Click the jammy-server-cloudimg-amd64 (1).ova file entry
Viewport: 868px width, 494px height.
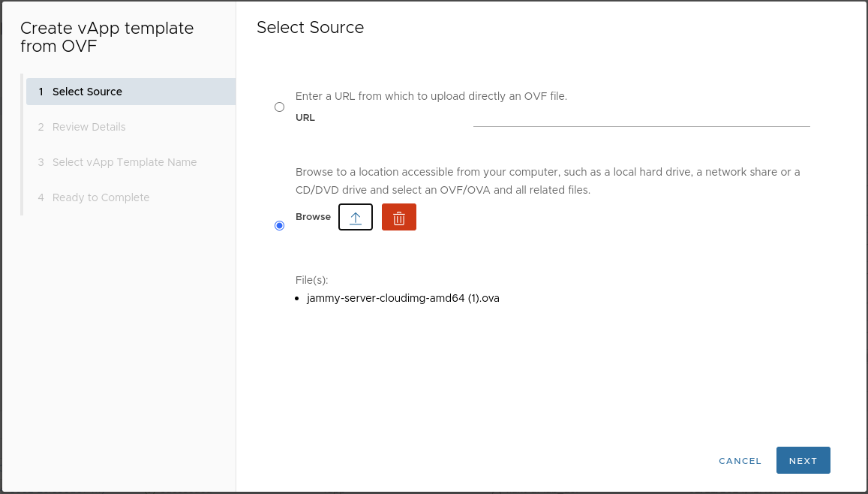tap(403, 298)
